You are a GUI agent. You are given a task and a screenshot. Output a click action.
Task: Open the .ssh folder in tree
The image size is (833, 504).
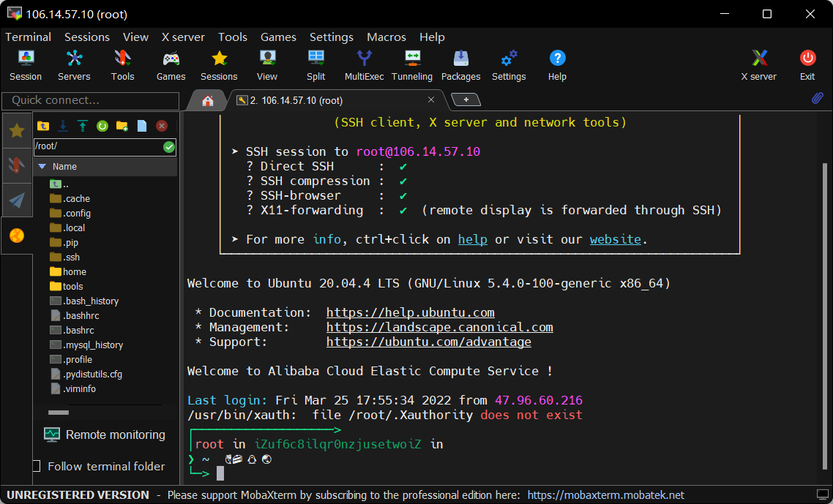point(71,257)
